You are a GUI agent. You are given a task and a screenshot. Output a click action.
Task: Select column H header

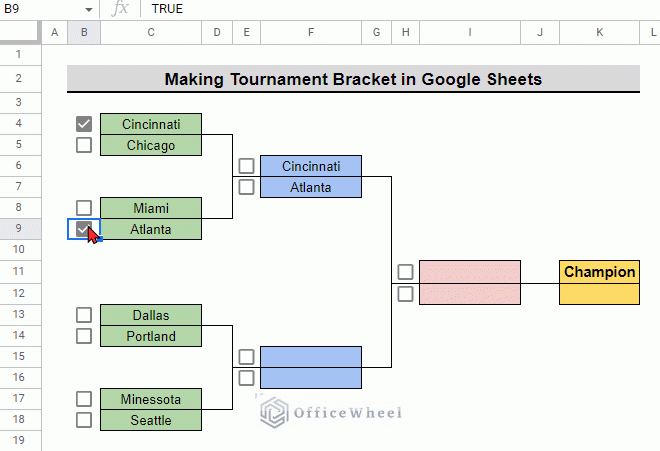click(405, 32)
